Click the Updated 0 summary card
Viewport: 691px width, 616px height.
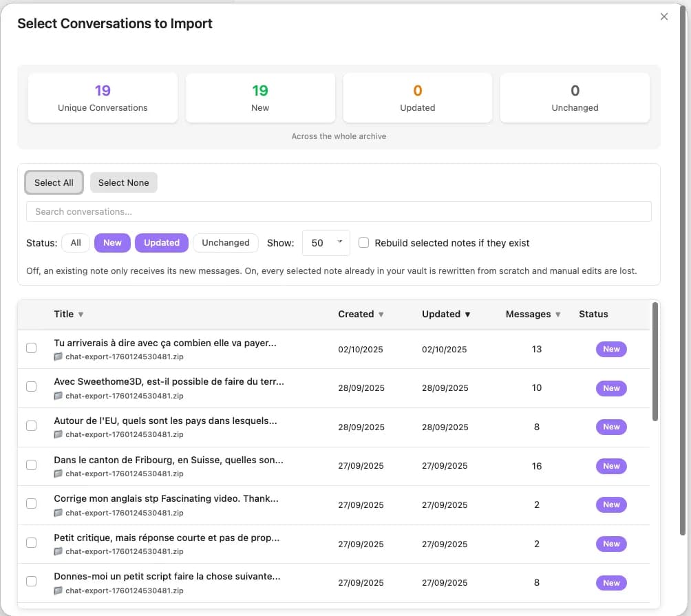click(x=417, y=98)
